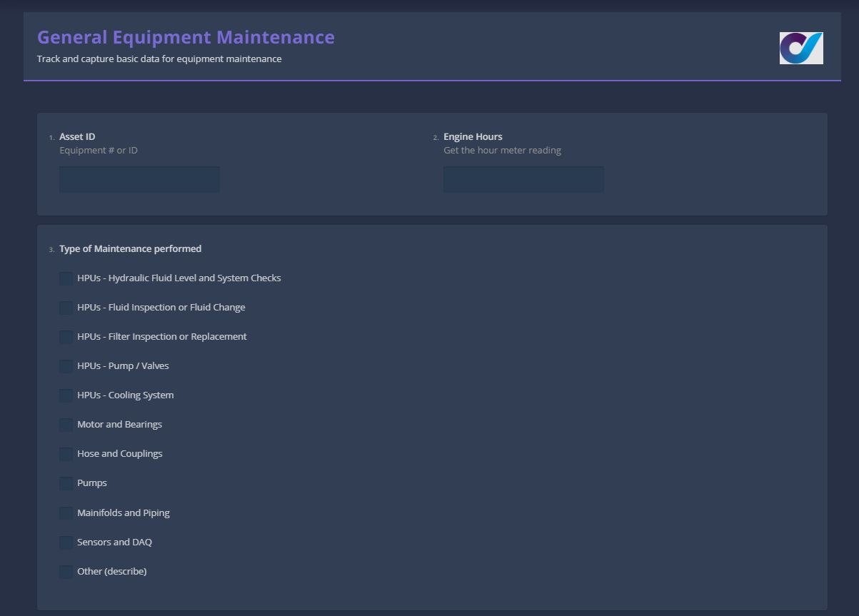
Task: Click the Asset ID question label
Action: [76, 136]
